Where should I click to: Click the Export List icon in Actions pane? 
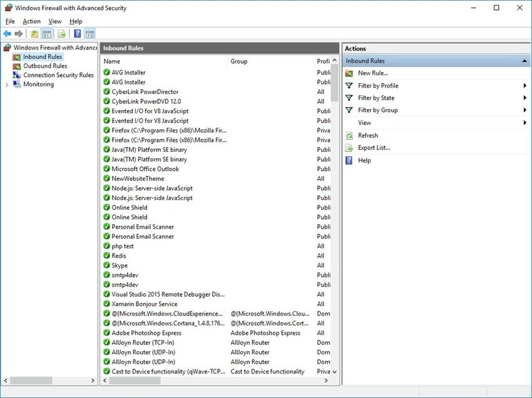tap(349, 148)
